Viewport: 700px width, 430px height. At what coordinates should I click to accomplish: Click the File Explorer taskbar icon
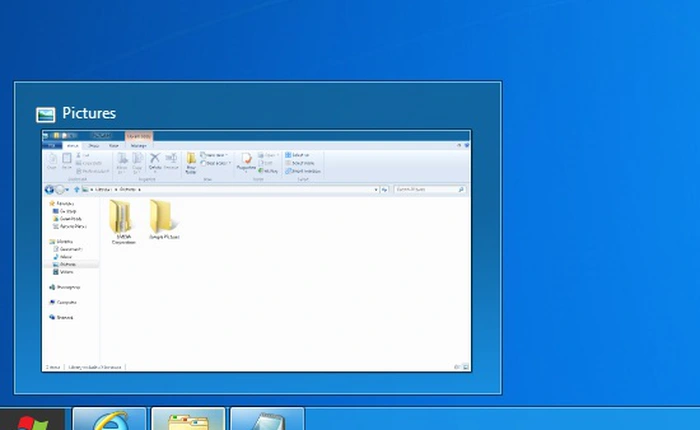(188, 420)
